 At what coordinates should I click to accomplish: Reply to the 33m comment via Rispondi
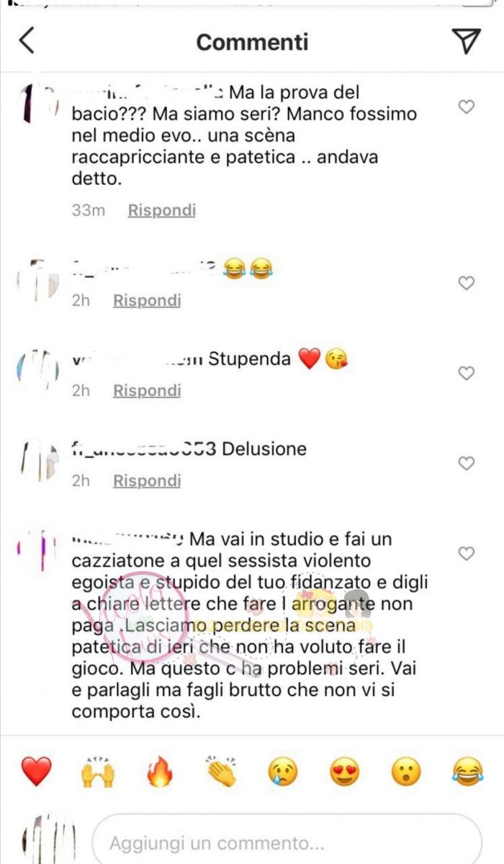pos(162,210)
